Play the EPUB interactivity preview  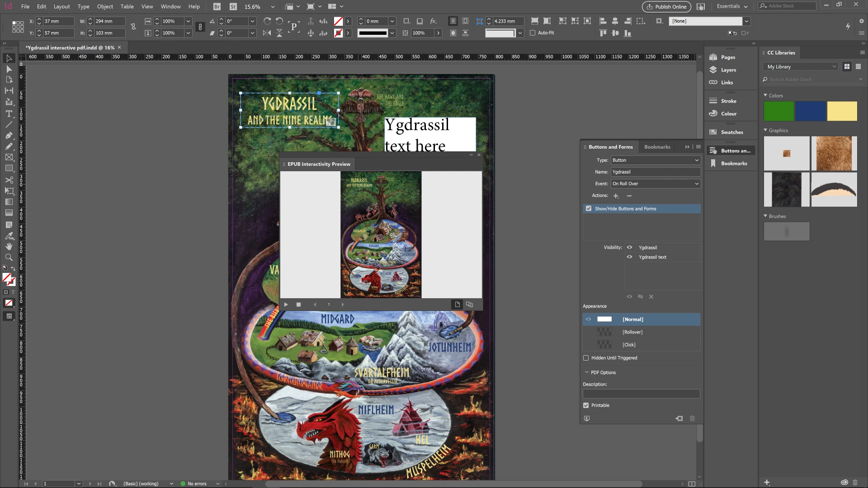pyautogui.click(x=286, y=305)
